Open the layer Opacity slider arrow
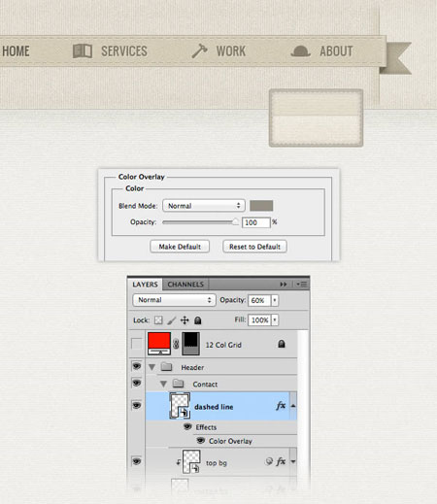Image resolution: width=437 pixels, height=504 pixels. click(275, 300)
